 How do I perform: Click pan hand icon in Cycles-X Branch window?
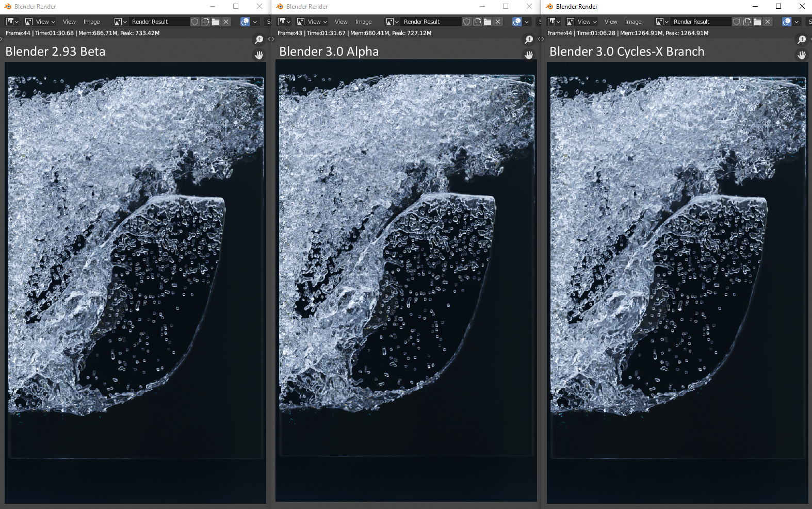pos(801,55)
